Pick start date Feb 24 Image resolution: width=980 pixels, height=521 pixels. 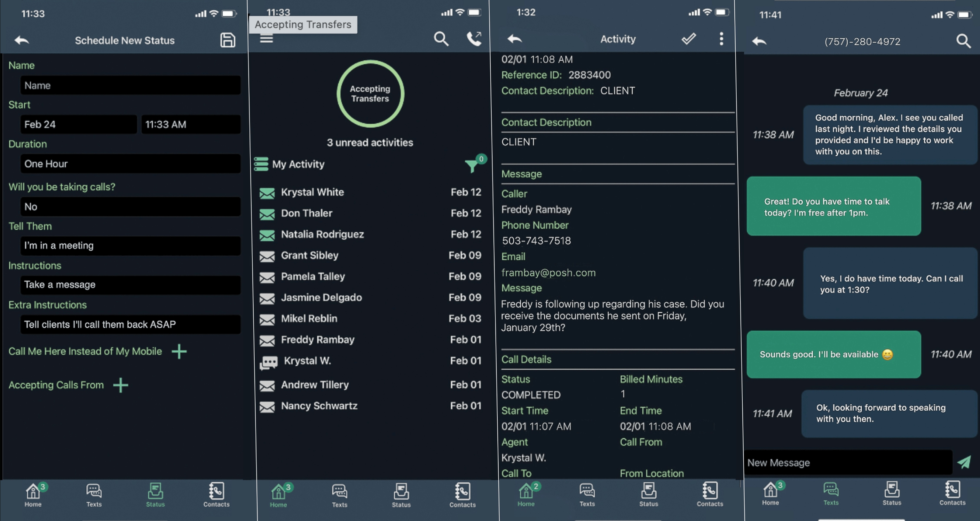(x=79, y=124)
